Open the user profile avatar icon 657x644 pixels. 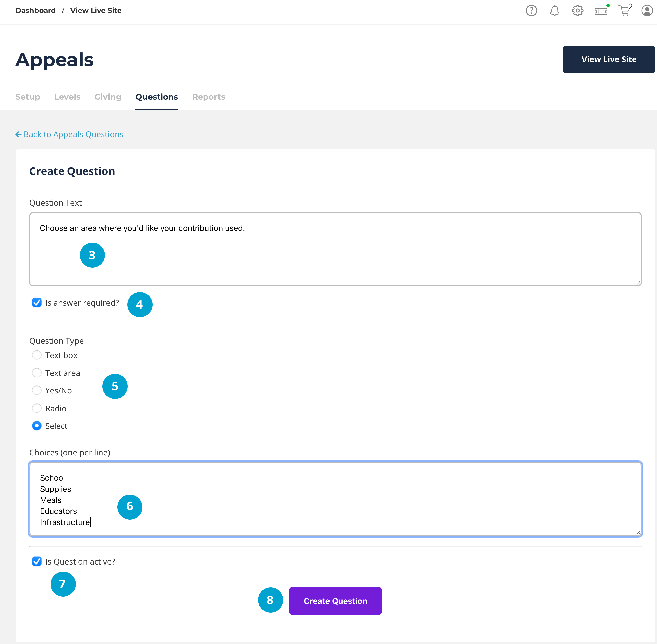(x=647, y=11)
